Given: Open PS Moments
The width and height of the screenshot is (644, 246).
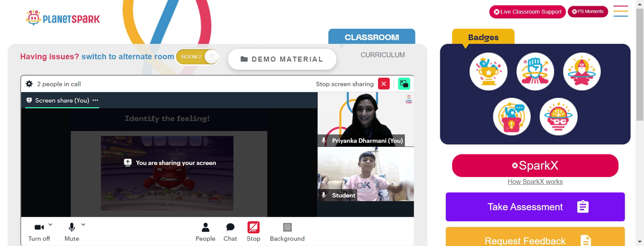Looking at the screenshot, I should coord(588,12).
